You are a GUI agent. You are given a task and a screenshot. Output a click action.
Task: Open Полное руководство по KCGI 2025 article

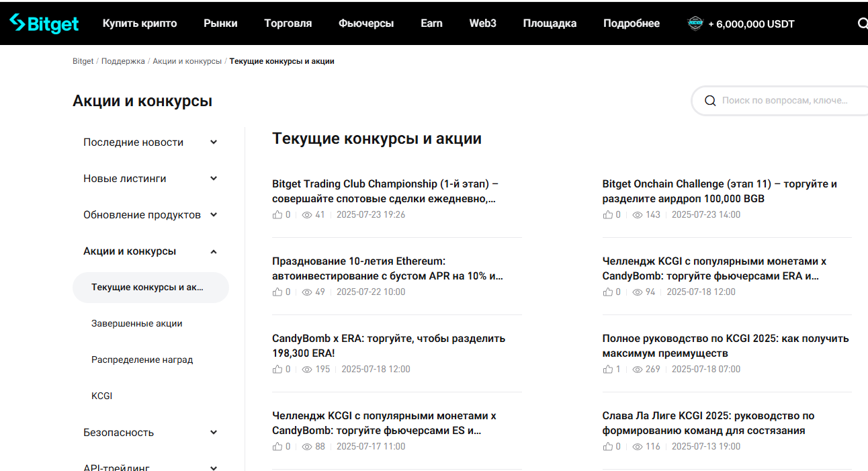[726, 346]
